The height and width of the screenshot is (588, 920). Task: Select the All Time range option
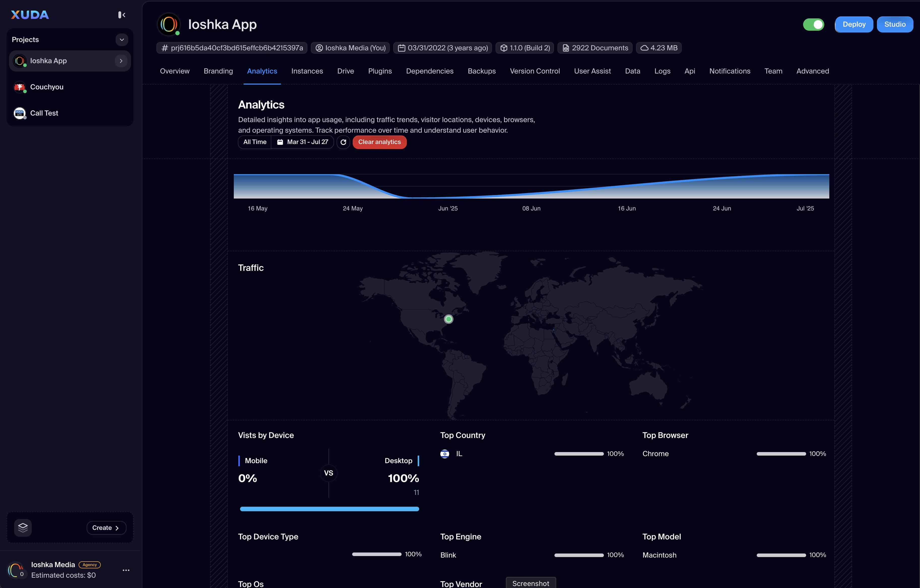coord(255,142)
